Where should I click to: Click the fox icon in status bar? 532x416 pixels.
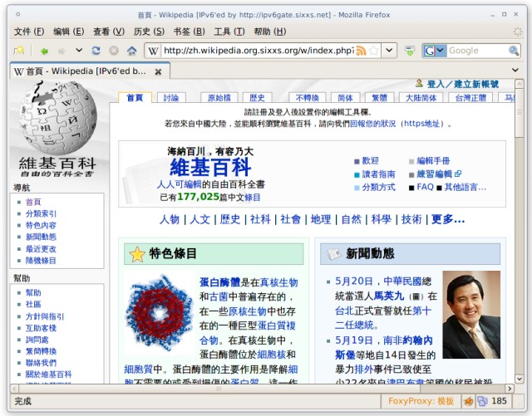(x=468, y=401)
